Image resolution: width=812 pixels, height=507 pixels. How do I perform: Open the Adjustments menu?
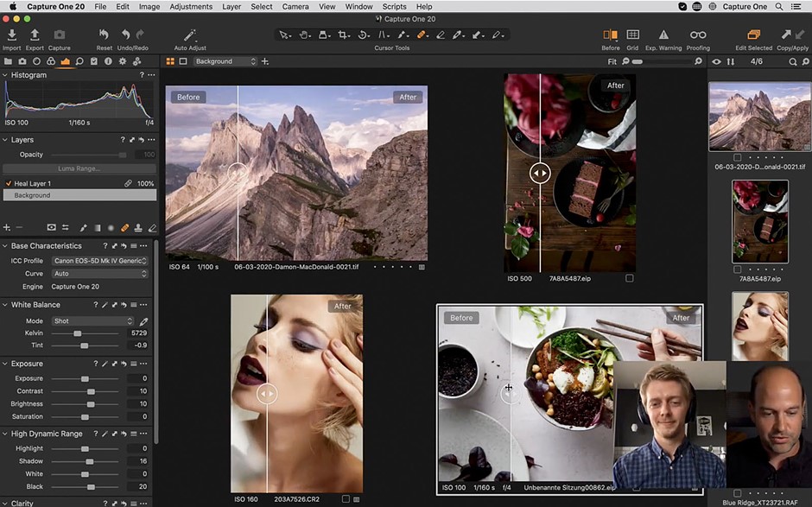[x=190, y=6]
